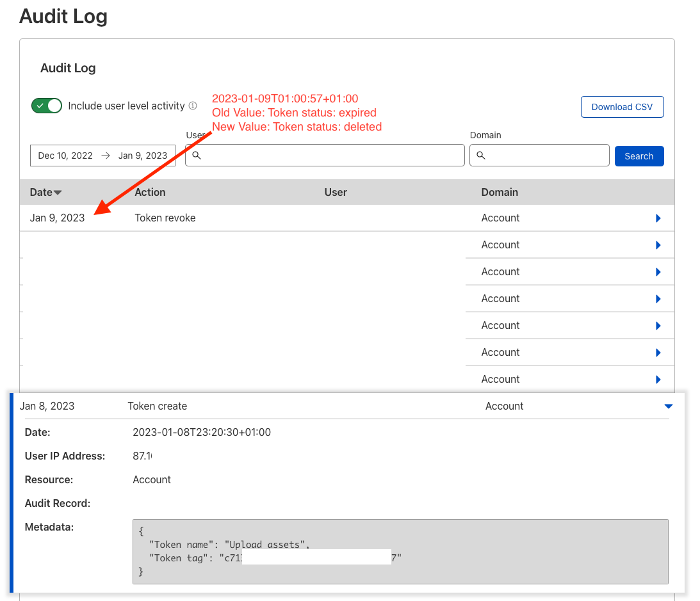This screenshot has width=700, height=601.
Task: Click the User IP Address value 87.1
Action: point(142,456)
